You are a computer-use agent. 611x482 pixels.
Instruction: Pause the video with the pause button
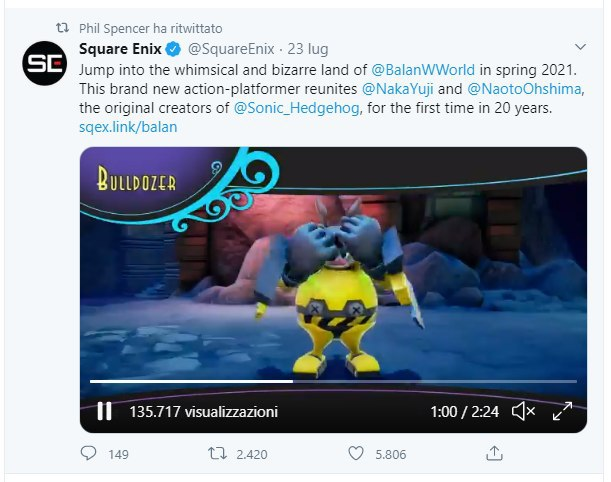tap(104, 411)
